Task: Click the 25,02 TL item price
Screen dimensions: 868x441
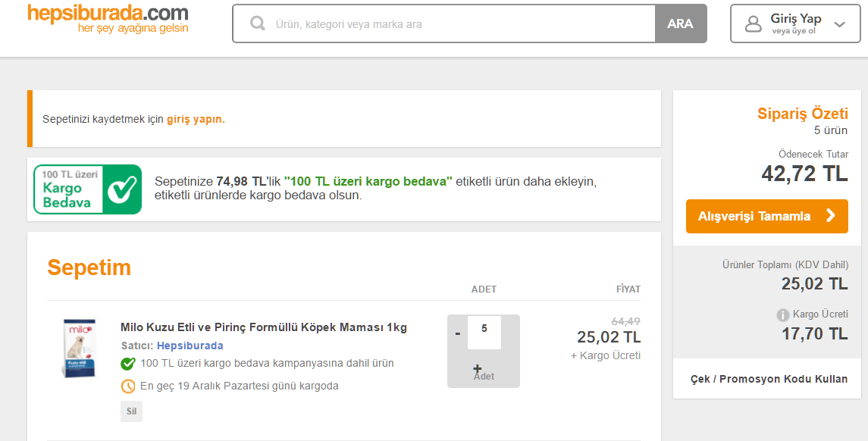Action: [x=609, y=336]
